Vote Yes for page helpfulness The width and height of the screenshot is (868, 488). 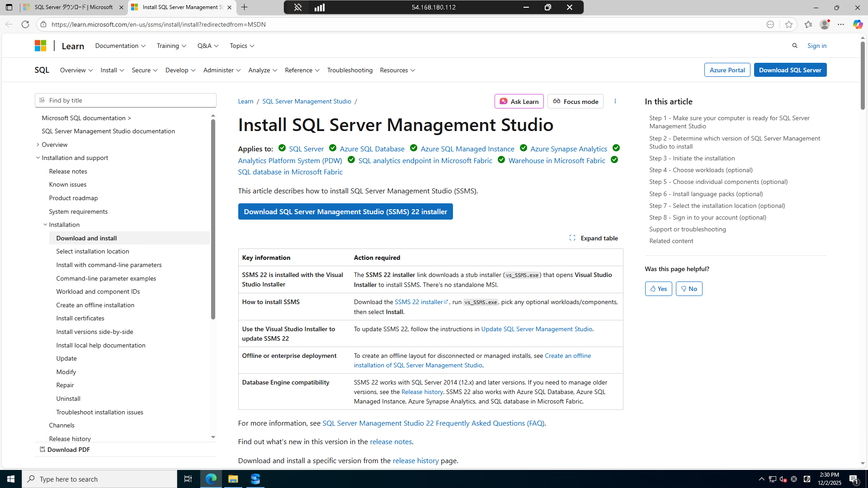click(x=658, y=289)
